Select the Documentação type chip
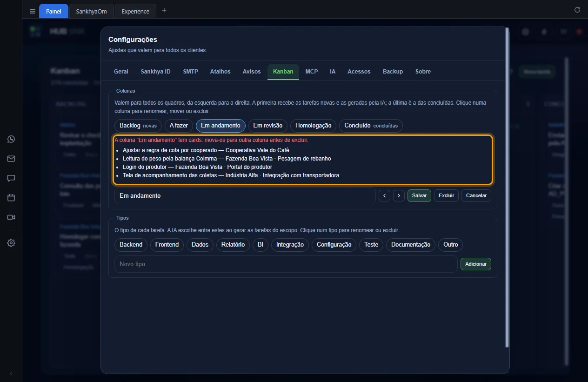The image size is (588, 382). (411, 245)
